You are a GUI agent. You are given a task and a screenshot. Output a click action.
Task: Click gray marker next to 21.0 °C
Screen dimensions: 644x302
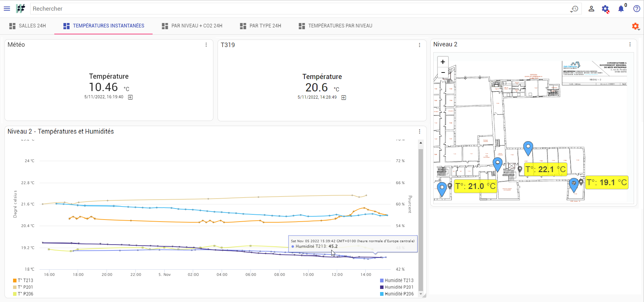[450, 186]
